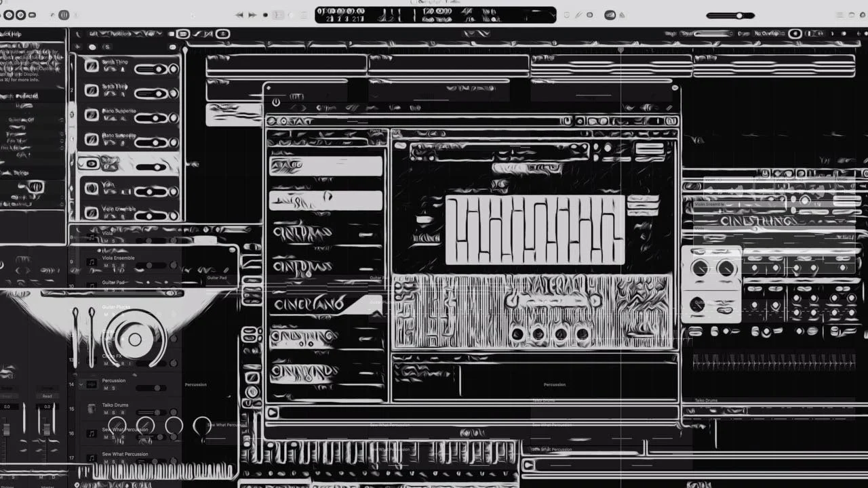Click the master volume slider in control bar
The image size is (868, 488).
730,15
